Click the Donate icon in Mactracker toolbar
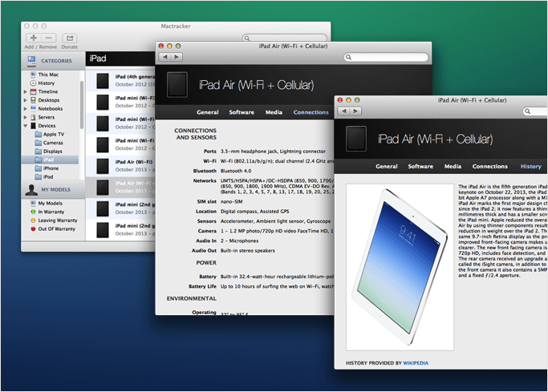548x392 pixels. (x=70, y=38)
